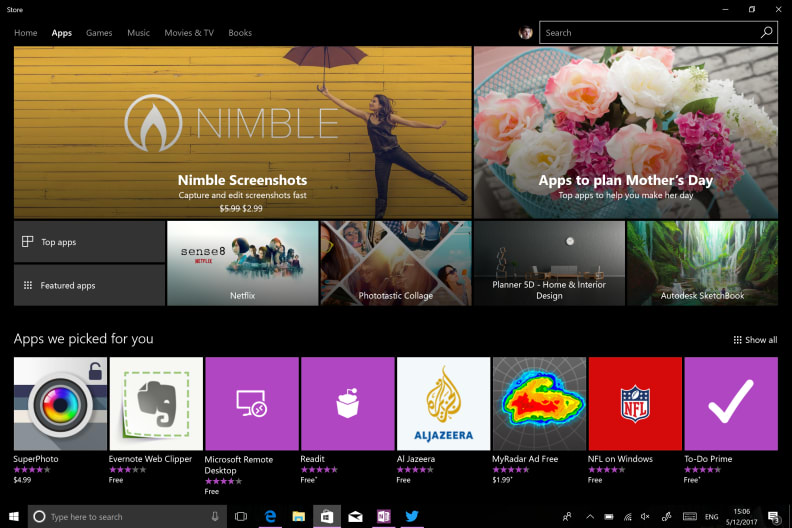Click the Windows Ink Workspace icon

pyautogui.click(x=667, y=516)
